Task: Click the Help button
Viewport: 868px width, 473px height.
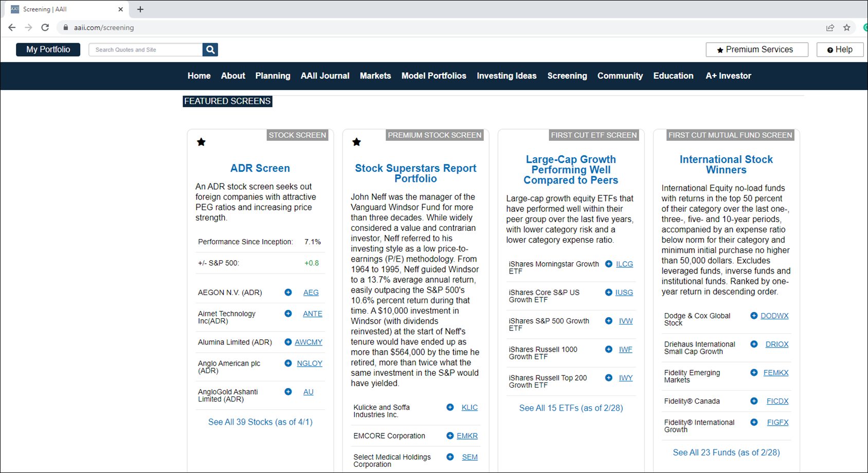Action: point(839,49)
